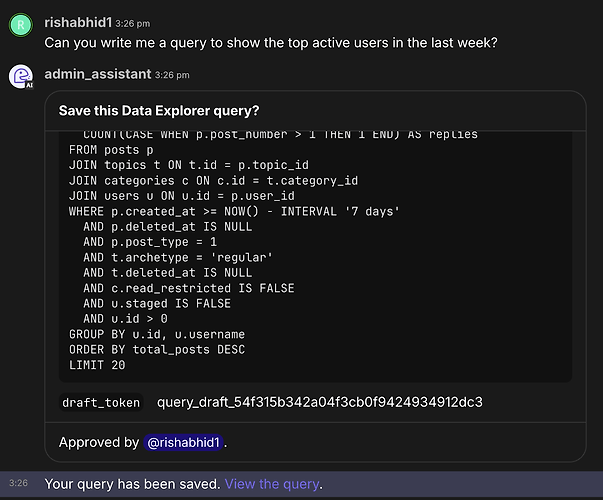The width and height of the screenshot is (603, 500).
Task: Select the message 'Can you write me a query'
Action: pyautogui.click(x=271, y=43)
